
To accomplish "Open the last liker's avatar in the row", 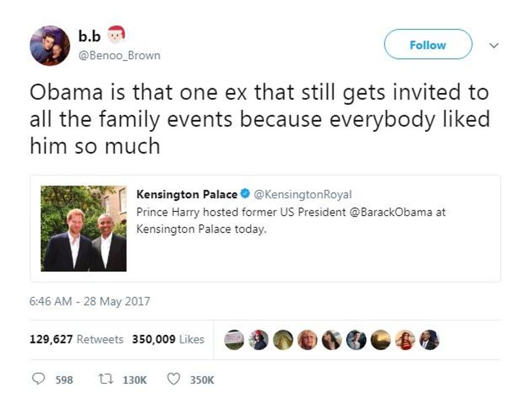I will (x=429, y=340).
